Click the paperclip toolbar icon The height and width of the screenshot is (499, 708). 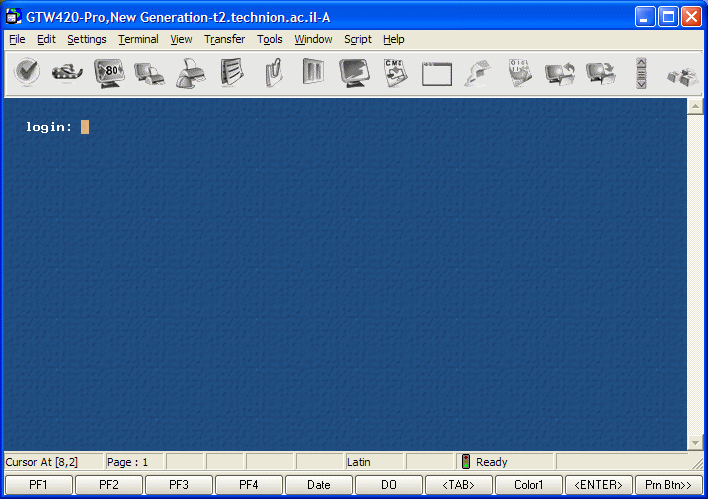pyautogui.click(x=272, y=73)
